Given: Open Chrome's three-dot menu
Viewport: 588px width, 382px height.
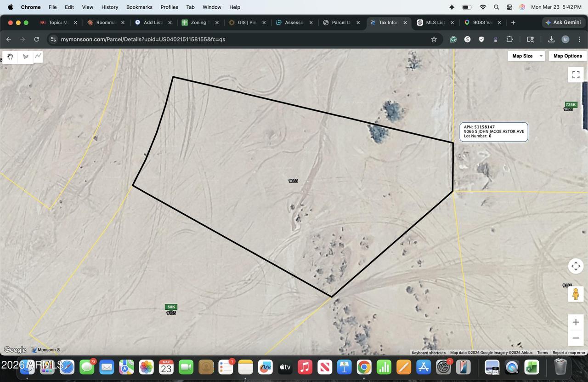Looking at the screenshot, I should [579, 40].
